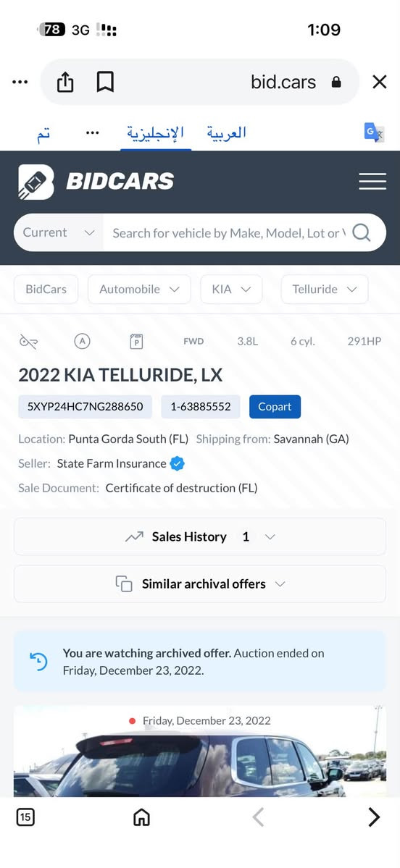The width and height of the screenshot is (400, 868).
Task: Click the magnifier search icon
Action: tap(361, 232)
